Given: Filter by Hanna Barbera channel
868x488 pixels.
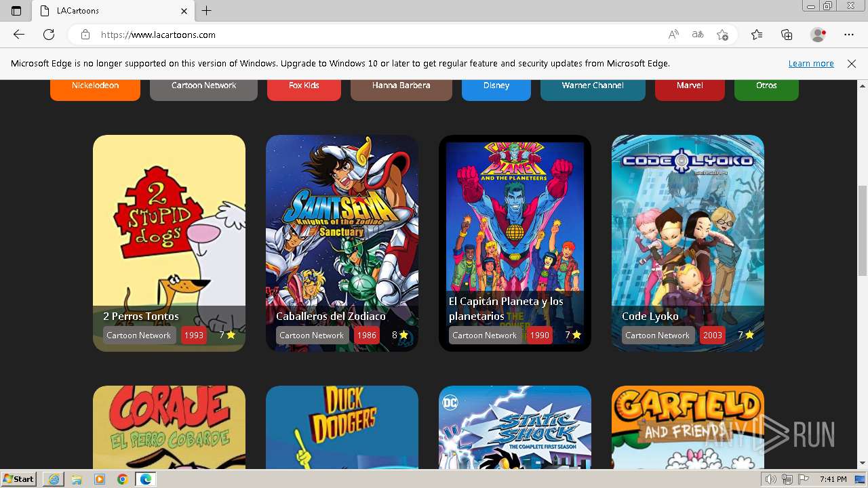Looking at the screenshot, I should pos(401,89).
